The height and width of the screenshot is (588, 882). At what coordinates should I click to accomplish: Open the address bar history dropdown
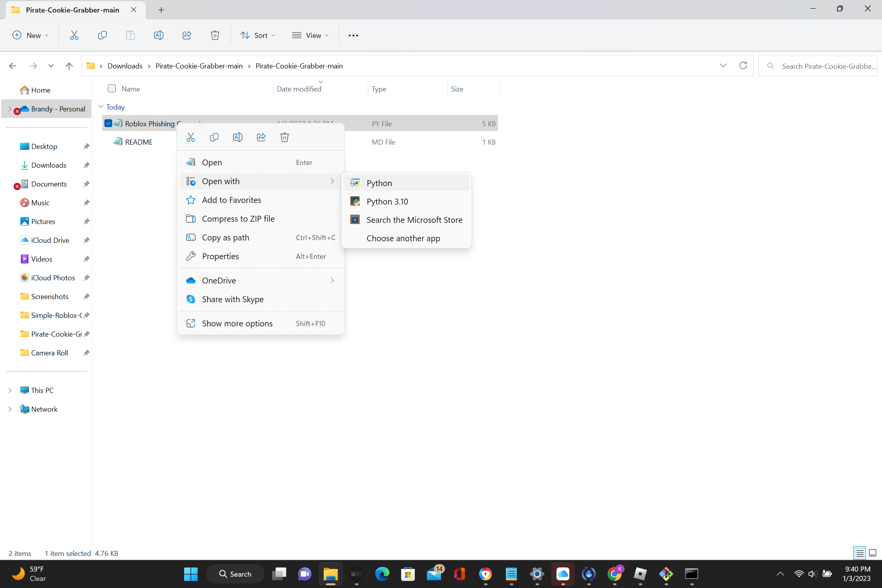723,66
